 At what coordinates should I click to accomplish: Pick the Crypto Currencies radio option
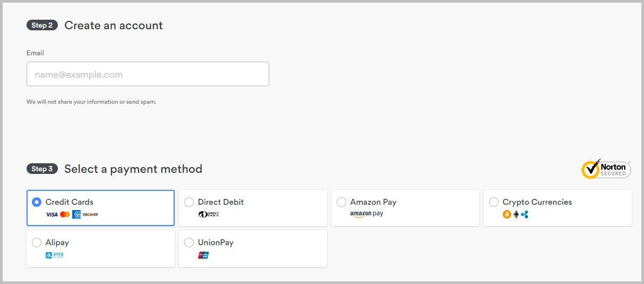[494, 202]
